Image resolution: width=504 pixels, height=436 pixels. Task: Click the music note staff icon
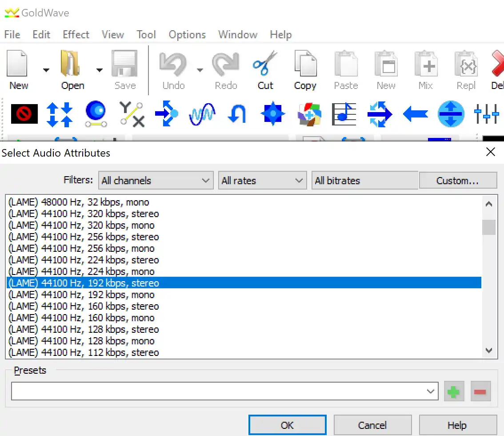[344, 114]
